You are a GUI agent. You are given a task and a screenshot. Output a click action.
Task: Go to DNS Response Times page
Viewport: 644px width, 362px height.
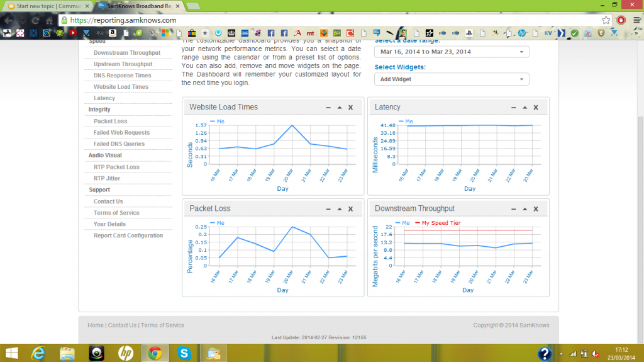click(123, 76)
